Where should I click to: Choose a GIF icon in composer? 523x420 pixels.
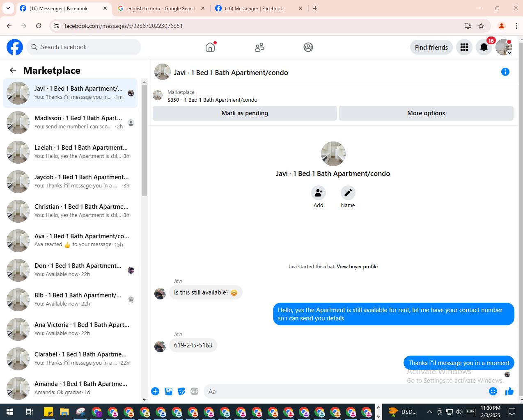tap(195, 391)
